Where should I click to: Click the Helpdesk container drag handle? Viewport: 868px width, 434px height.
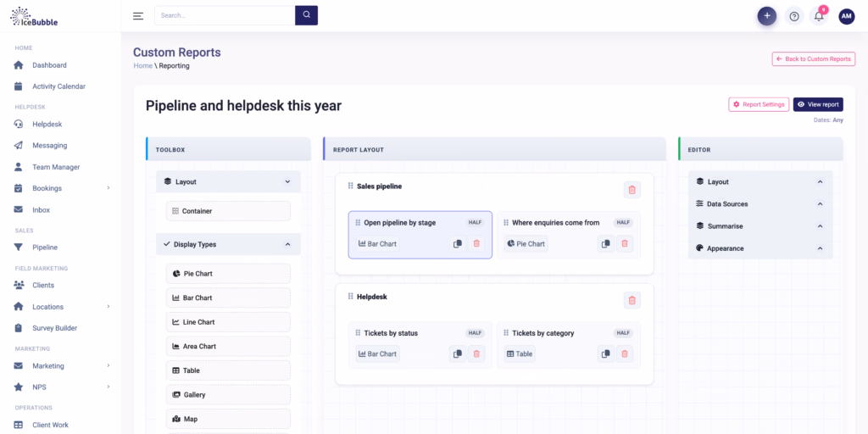coord(350,296)
